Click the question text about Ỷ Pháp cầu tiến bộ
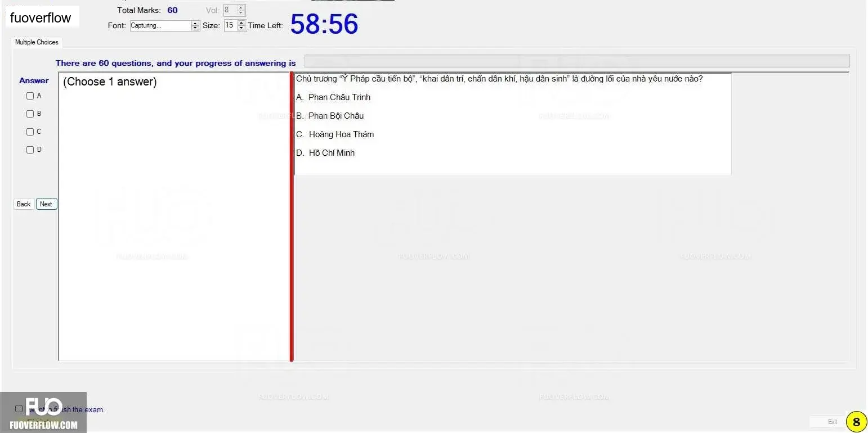This screenshot has width=868, height=433. (x=499, y=79)
